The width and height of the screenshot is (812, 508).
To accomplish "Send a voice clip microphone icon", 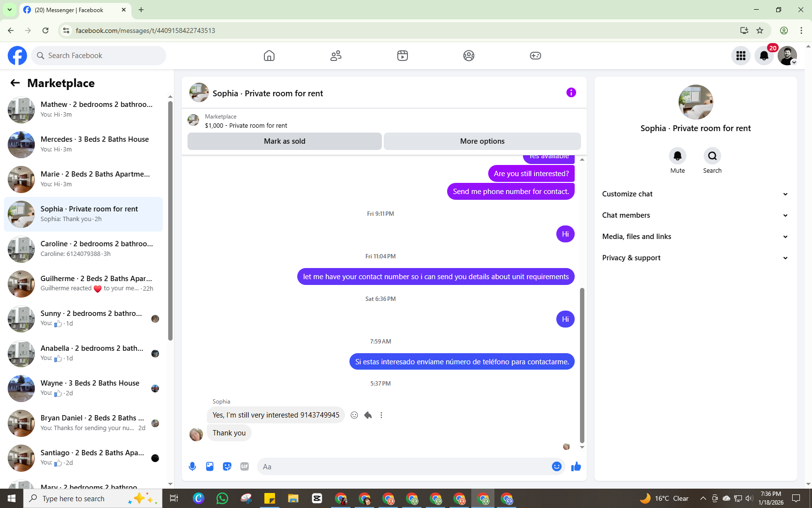I will click(x=192, y=466).
